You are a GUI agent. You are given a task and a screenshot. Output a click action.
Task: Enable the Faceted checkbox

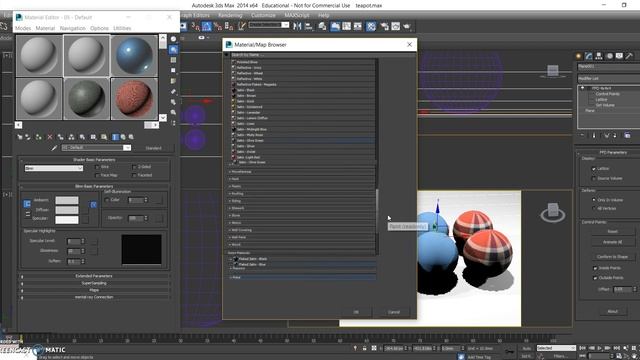pyautogui.click(x=134, y=175)
